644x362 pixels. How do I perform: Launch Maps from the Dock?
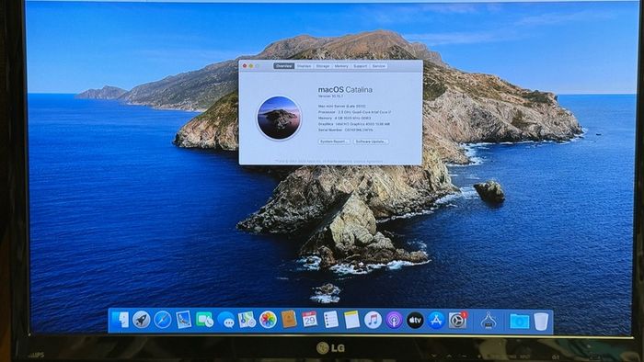click(247, 320)
